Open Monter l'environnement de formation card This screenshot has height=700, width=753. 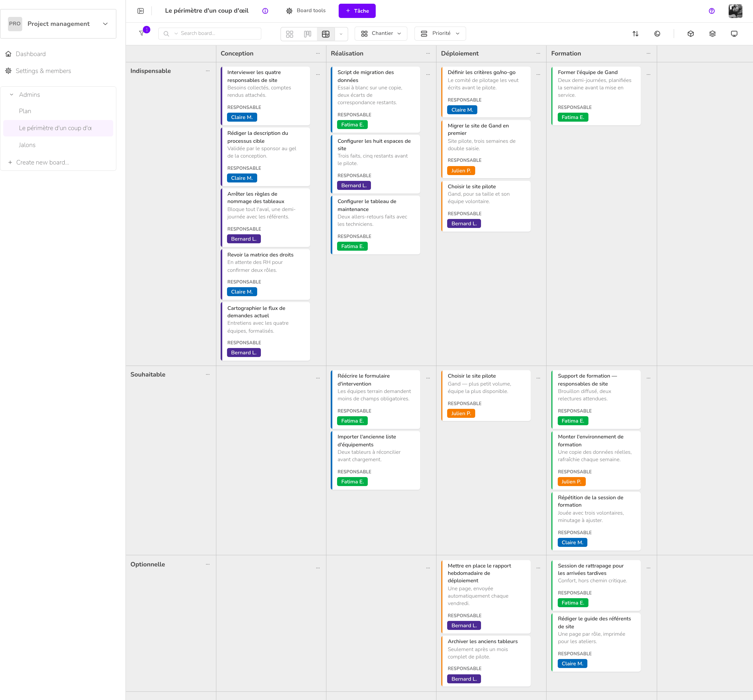pos(596,460)
